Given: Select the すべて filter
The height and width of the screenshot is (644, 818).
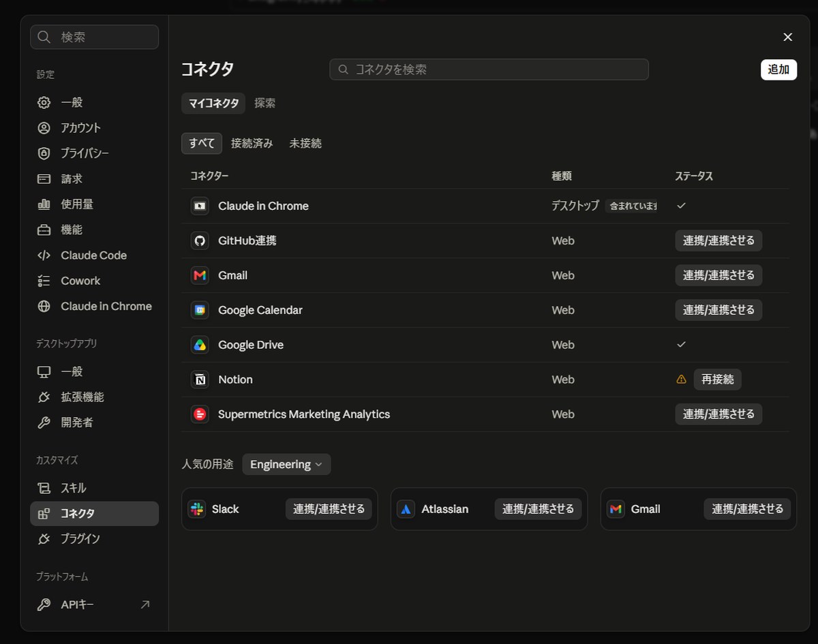Looking at the screenshot, I should (x=202, y=143).
